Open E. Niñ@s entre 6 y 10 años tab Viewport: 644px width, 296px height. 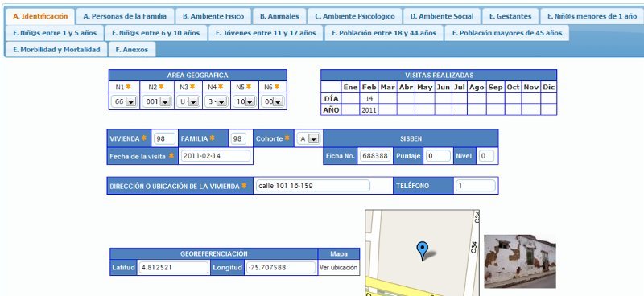(x=155, y=33)
